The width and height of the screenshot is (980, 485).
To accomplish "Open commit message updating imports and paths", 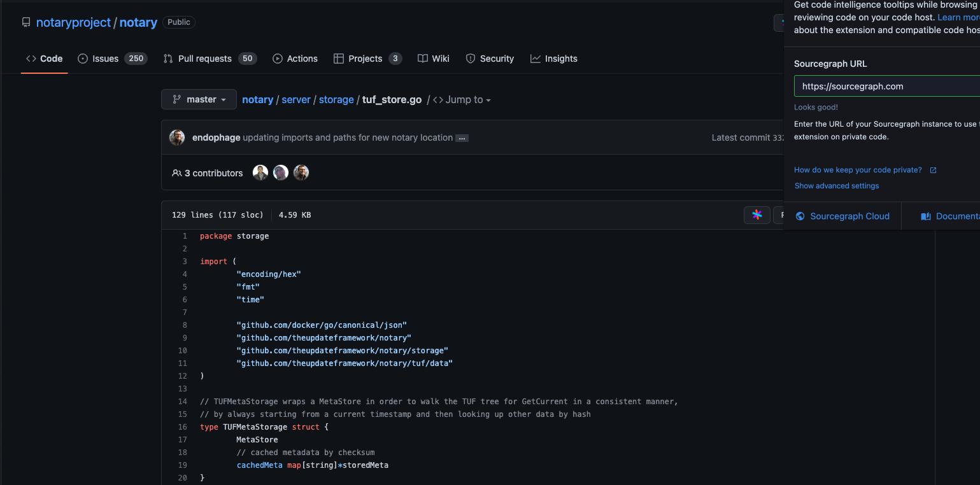I will coord(348,137).
